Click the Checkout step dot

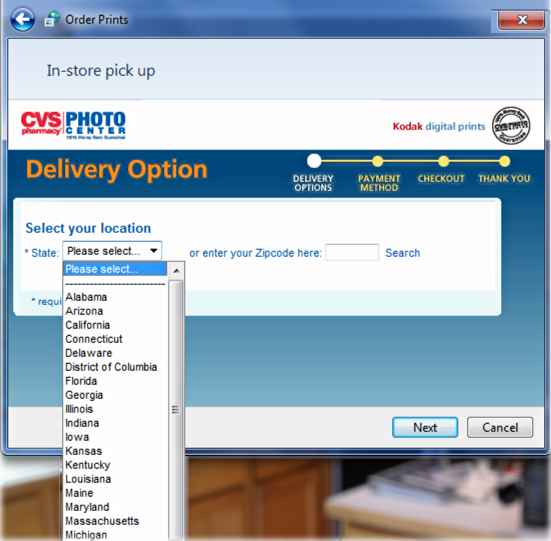click(443, 161)
